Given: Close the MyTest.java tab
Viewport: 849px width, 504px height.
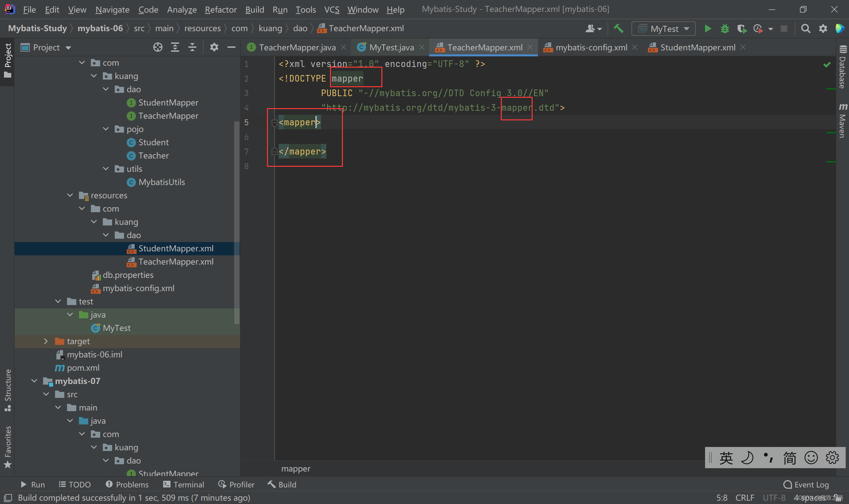Looking at the screenshot, I should tap(422, 47).
